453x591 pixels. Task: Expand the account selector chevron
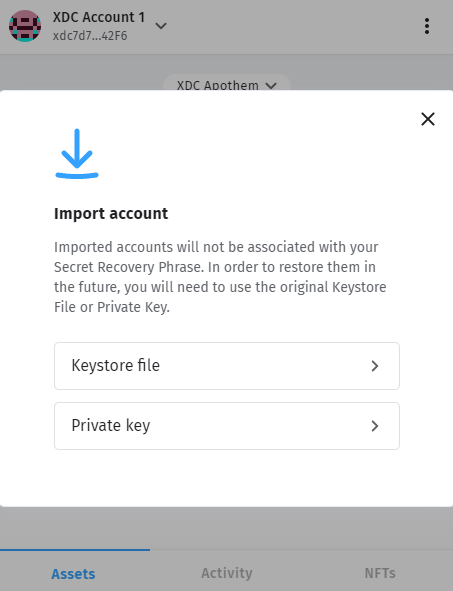[161, 26]
